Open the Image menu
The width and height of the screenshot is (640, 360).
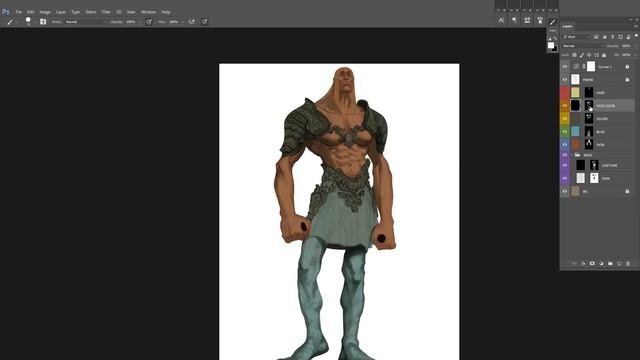45,12
